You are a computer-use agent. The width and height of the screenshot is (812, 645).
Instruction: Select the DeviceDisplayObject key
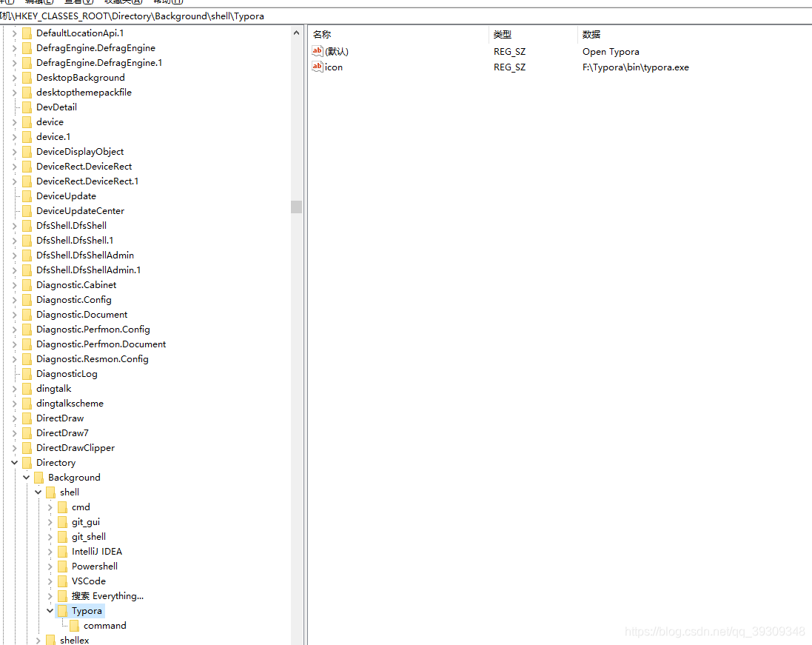click(80, 152)
